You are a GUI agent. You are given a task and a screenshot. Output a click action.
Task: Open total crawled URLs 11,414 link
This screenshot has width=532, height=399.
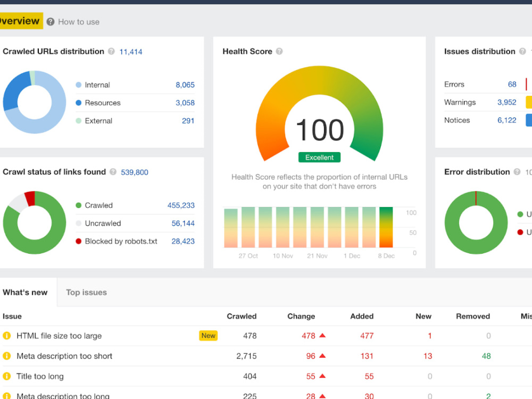[131, 52]
